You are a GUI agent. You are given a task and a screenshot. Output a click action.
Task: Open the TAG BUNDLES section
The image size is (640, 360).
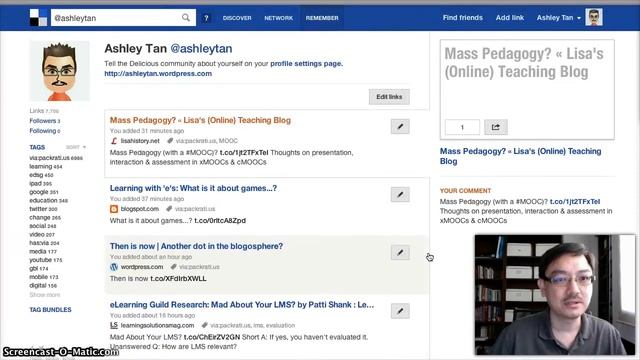(50, 310)
